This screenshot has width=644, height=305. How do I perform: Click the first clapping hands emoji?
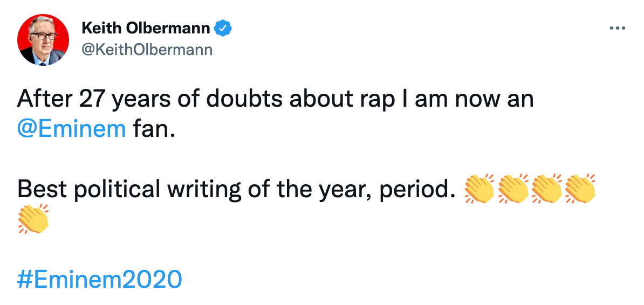[x=479, y=189]
